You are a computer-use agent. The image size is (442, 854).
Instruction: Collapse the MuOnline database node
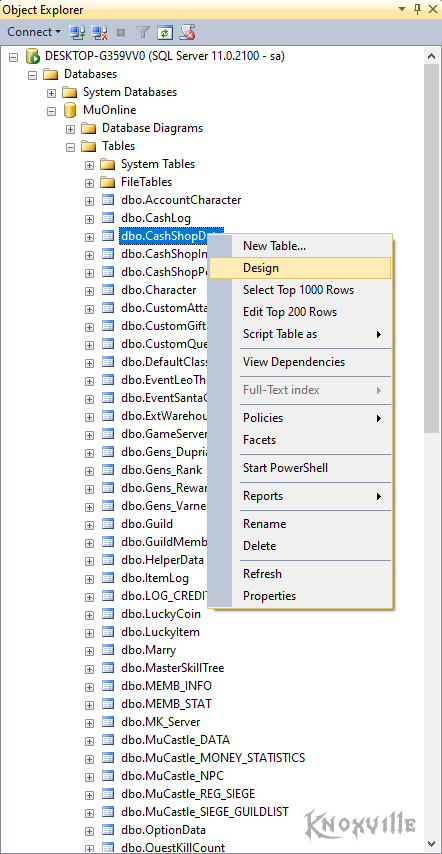(51, 110)
